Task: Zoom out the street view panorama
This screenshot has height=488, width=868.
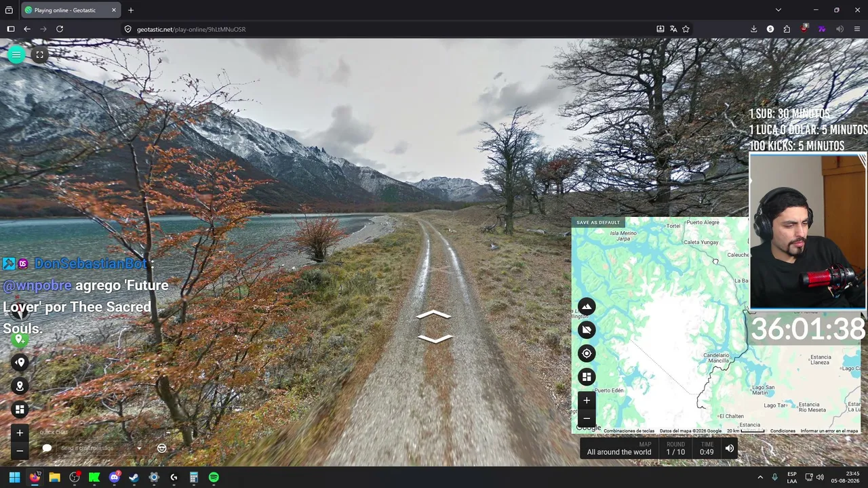Action: pos(20,451)
